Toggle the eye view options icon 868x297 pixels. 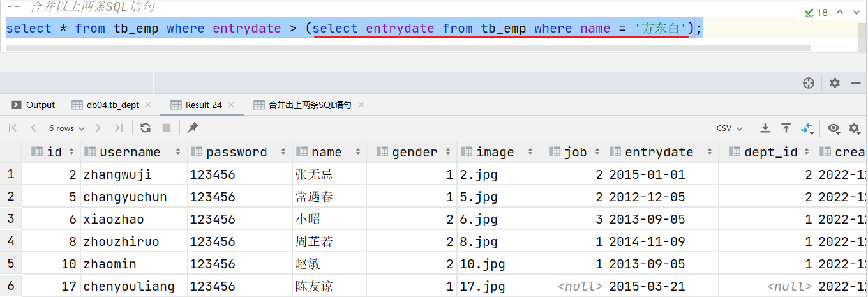click(834, 128)
